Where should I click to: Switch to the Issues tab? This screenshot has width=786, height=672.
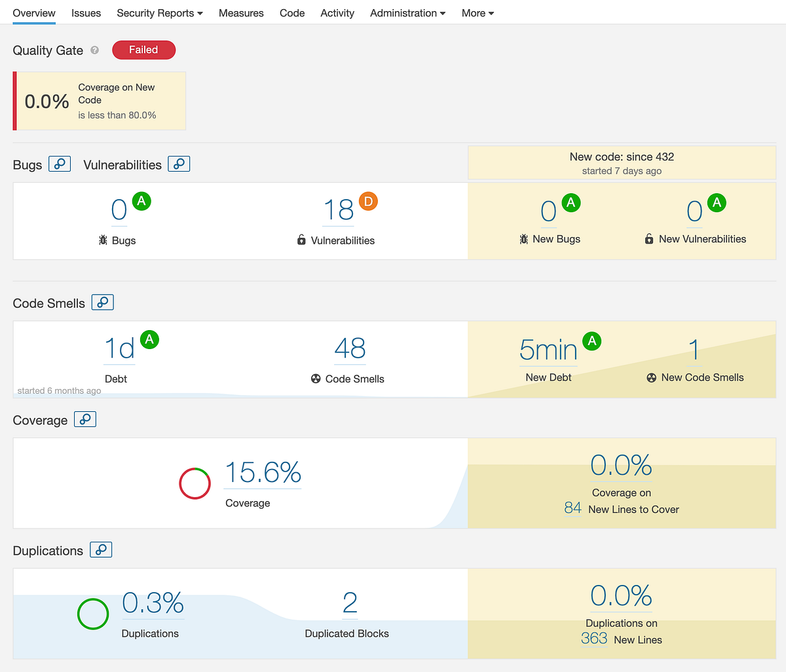(x=86, y=12)
